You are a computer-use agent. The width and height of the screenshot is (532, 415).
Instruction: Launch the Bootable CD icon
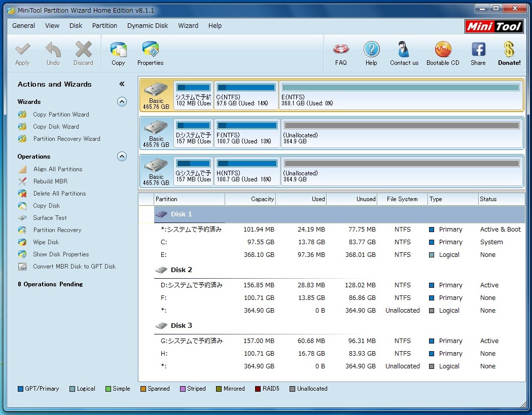pos(443,49)
